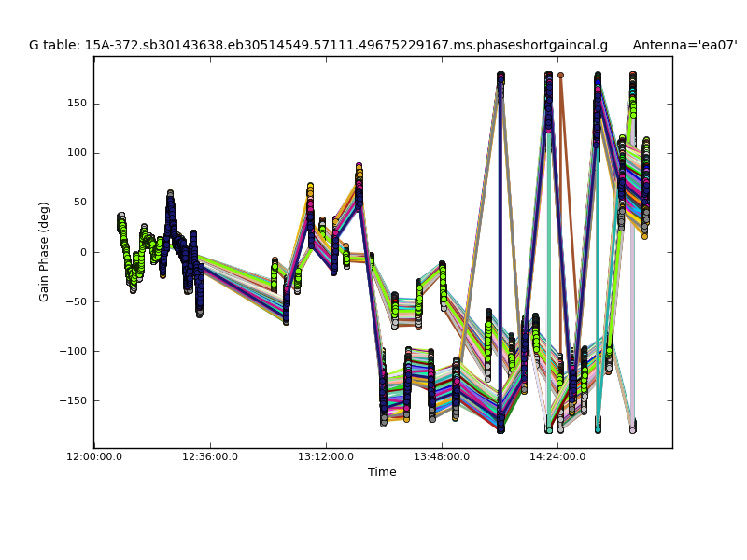Screen dimensions: 747x560
Task: Click the G table plot title text
Action: click(318, 45)
